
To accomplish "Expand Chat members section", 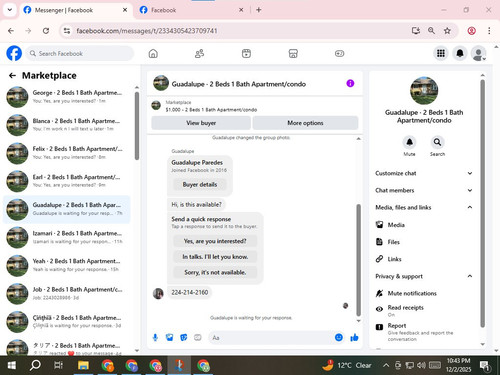I will (x=423, y=190).
